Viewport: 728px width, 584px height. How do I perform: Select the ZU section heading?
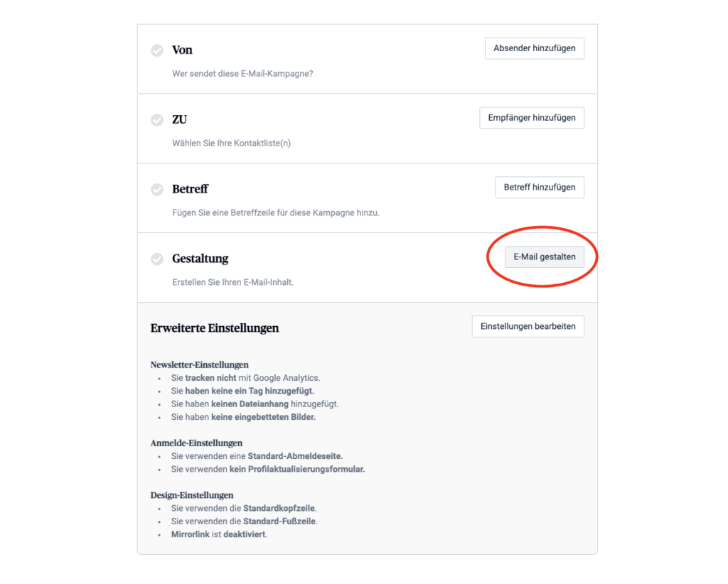(x=179, y=120)
